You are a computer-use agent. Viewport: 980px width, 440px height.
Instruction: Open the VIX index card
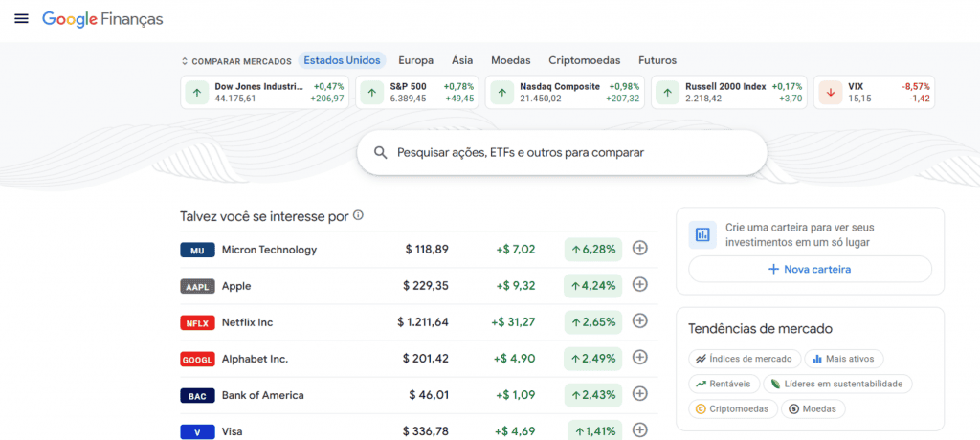873,92
